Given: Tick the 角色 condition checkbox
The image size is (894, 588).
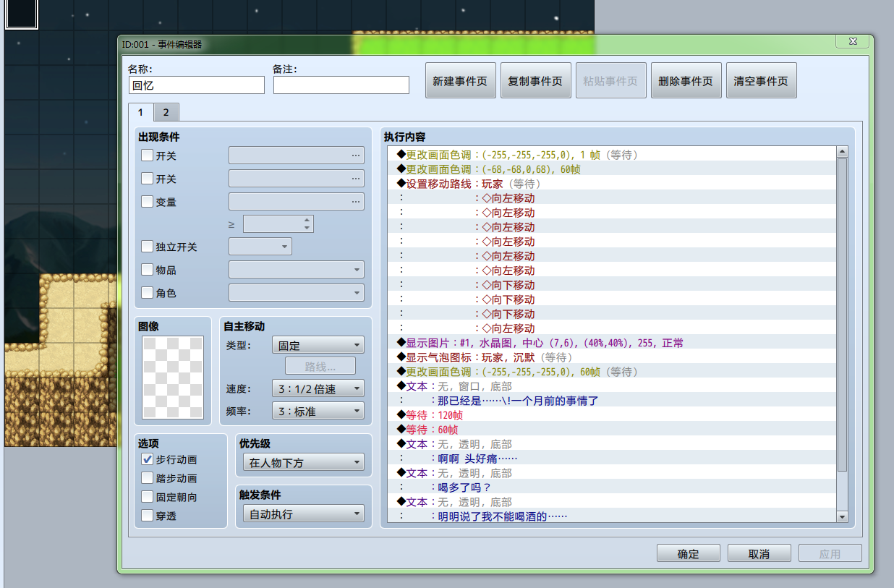Looking at the screenshot, I should 147,293.
